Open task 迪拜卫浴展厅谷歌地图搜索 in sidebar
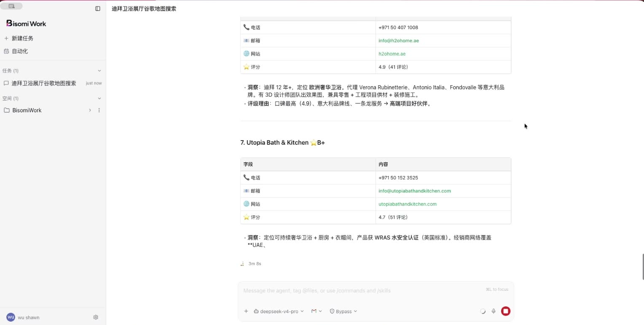The image size is (644, 325). (44, 83)
